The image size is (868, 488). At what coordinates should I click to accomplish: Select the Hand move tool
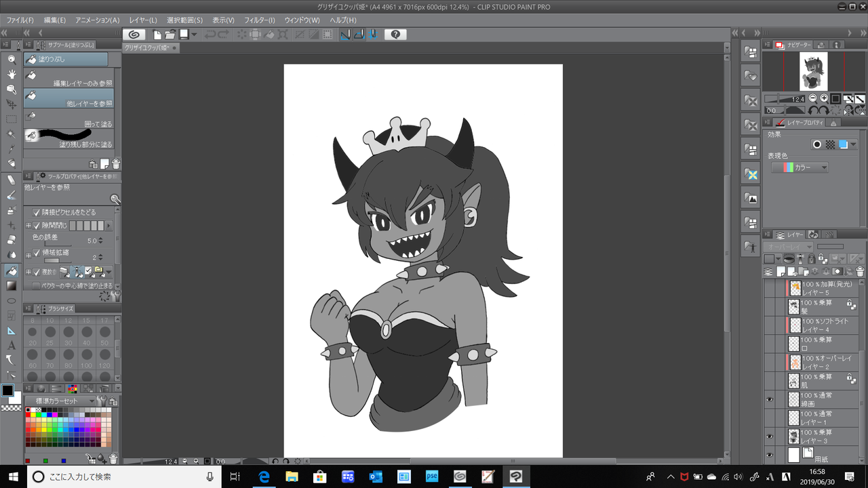(x=12, y=75)
